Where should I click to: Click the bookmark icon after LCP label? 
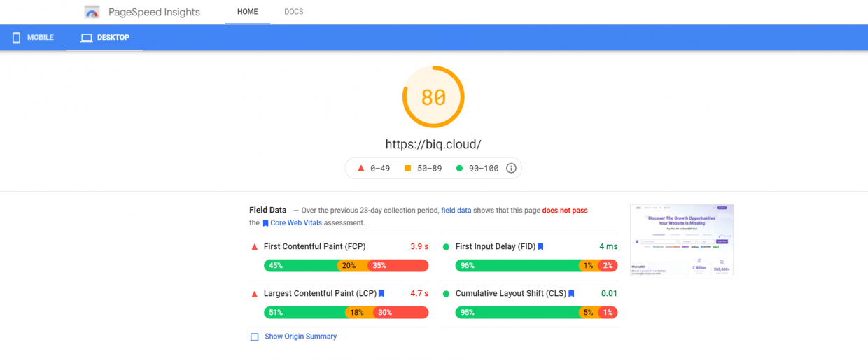381,294
